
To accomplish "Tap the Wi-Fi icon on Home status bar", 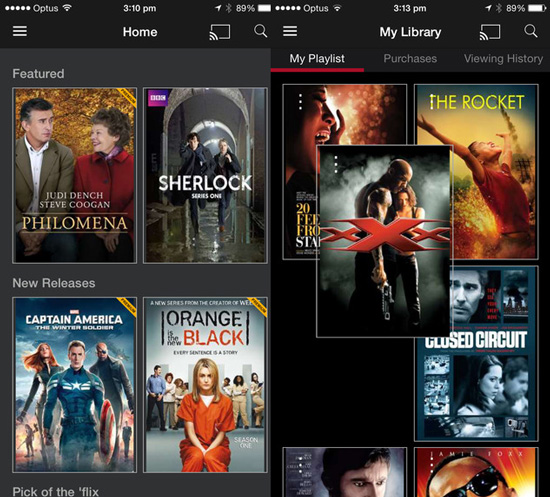I will click(x=67, y=8).
